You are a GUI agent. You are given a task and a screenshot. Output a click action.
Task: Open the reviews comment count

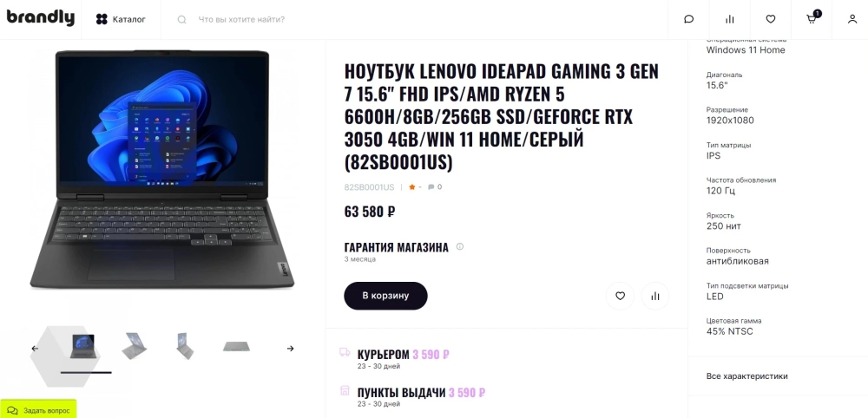pos(435,186)
